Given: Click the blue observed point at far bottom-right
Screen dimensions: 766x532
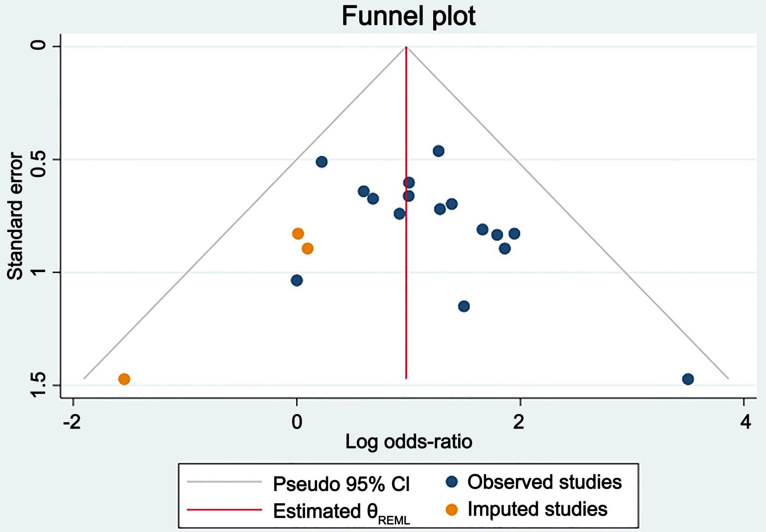Looking at the screenshot, I should point(688,379).
